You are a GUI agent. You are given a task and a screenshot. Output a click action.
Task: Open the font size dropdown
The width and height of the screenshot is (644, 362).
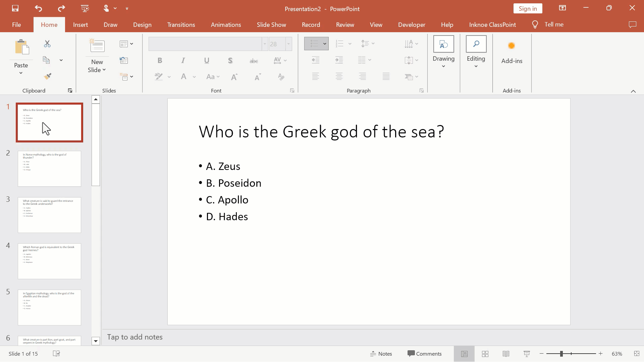coord(288,43)
